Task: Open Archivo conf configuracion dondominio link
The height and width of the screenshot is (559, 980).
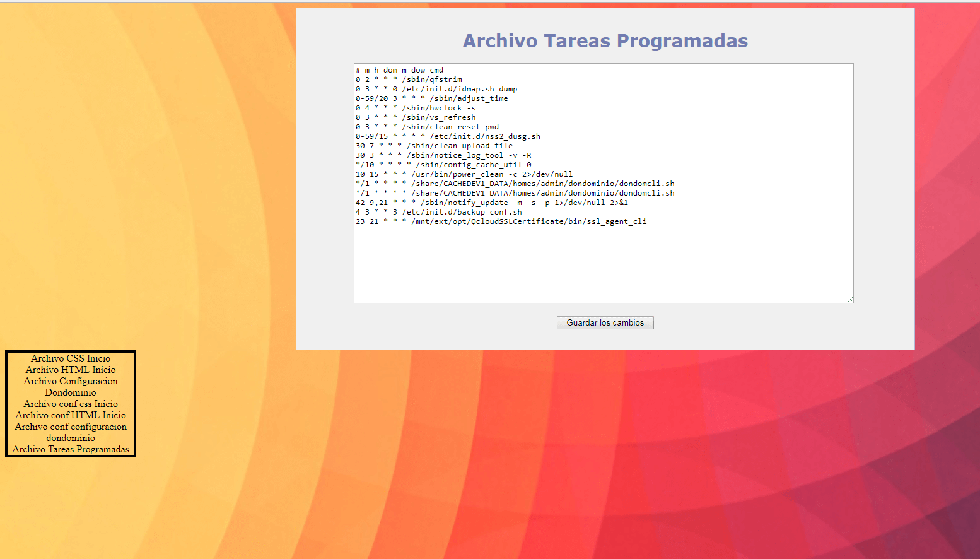Action: point(71,432)
